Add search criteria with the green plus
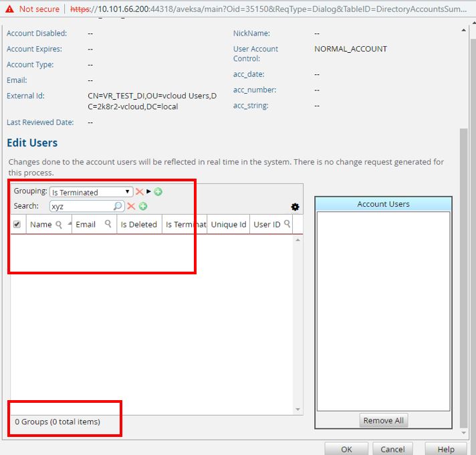 click(x=142, y=206)
